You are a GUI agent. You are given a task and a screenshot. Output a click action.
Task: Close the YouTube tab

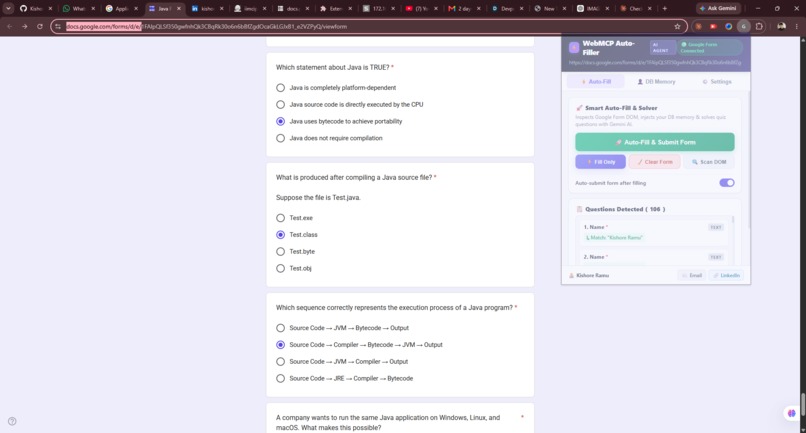(x=436, y=8)
